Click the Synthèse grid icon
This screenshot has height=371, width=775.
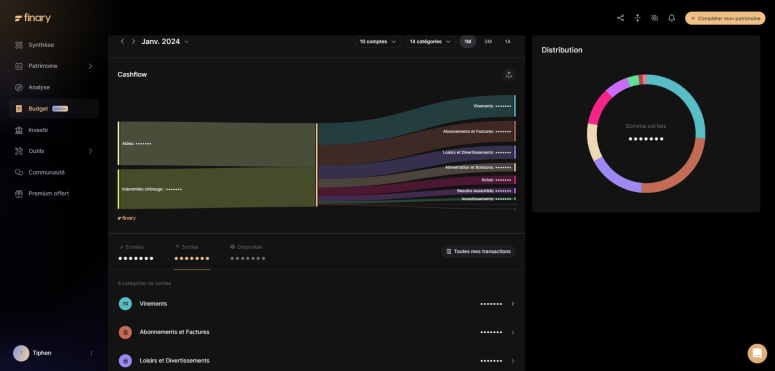tap(19, 45)
